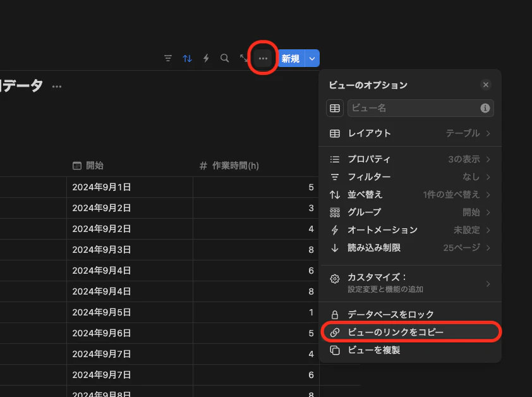This screenshot has height=397, width=532.
Task: Select the フィルター menu item showing なし
Action: tap(411, 177)
